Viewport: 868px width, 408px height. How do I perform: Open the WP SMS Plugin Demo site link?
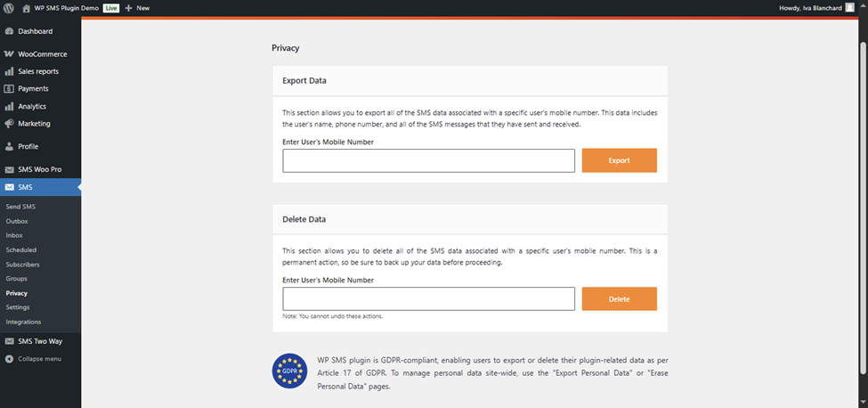(x=66, y=7)
